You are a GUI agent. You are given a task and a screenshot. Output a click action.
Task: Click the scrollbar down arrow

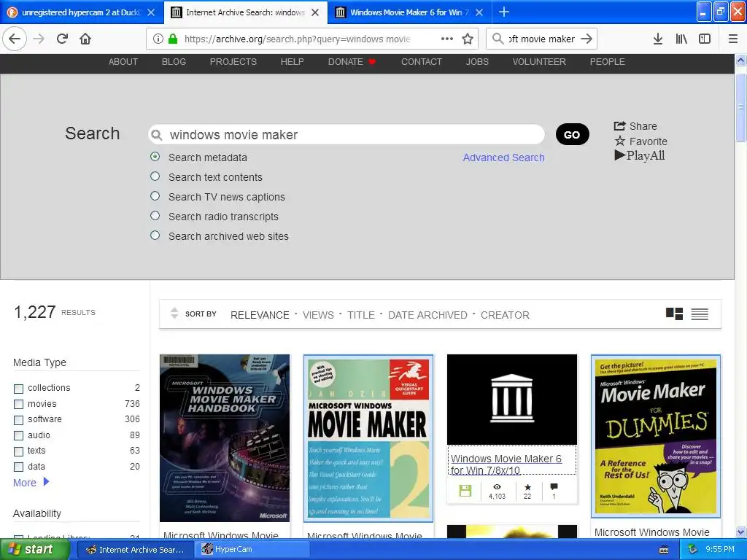click(x=741, y=532)
